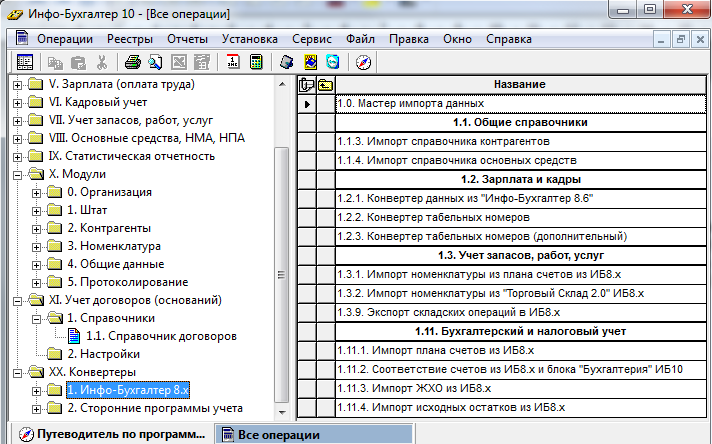Screen dimensions: 712x444
Task: Click the Название column header
Action: [x=520, y=85]
